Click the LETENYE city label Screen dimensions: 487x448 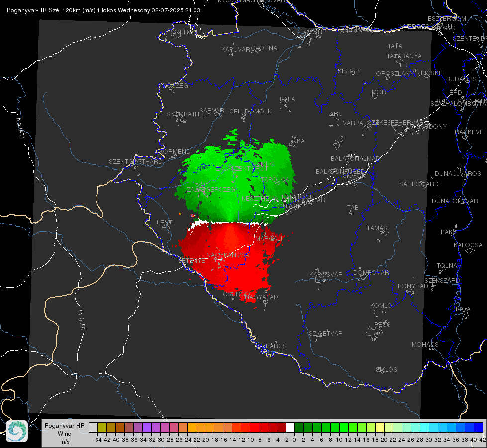point(192,261)
